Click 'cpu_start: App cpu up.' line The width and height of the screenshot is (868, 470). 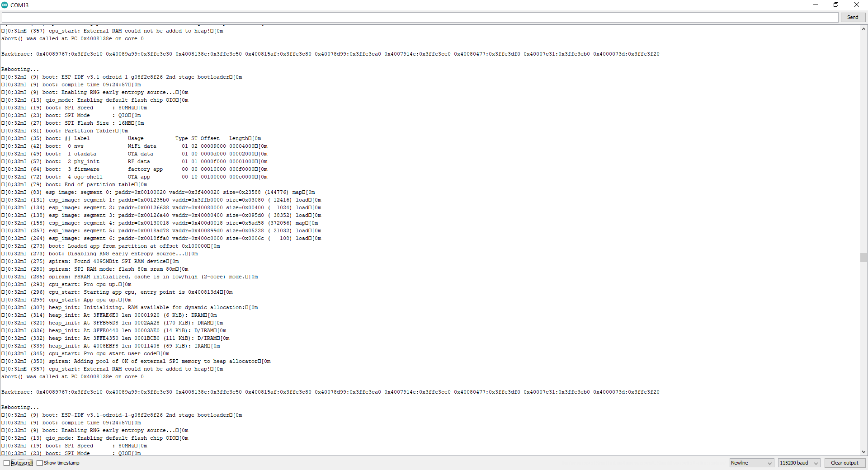(66, 300)
